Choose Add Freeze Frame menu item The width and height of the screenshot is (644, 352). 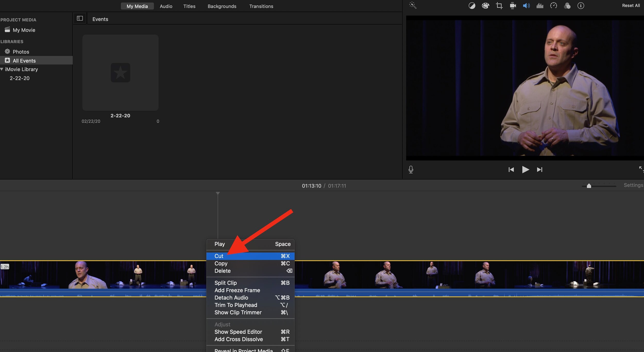tap(250, 290)
